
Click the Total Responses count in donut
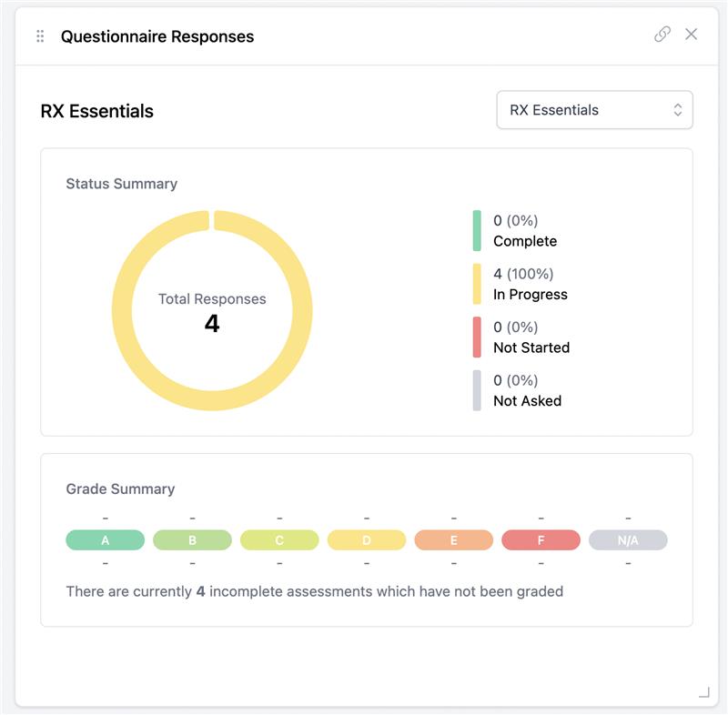(212, 323)
